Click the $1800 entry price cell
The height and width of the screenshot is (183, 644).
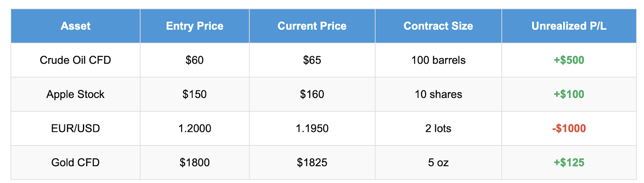click(x=194, y=162)
